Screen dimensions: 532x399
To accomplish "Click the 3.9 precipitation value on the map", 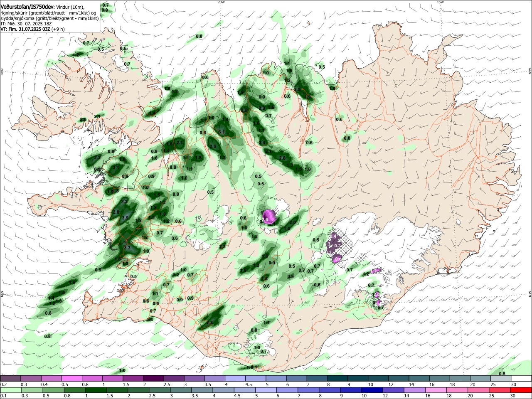I will point(126,218).
